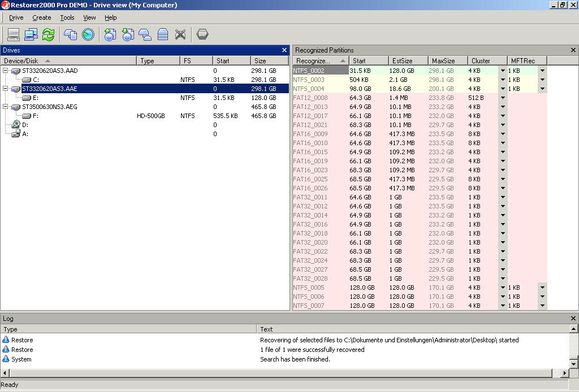The image size is (579, 392).
Task: Click the ST3500630NS3.AEG hard disk icon
Action: point(15,107)
